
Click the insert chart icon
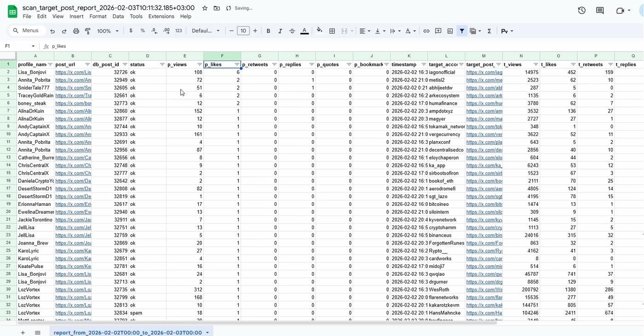tap(450, 31)
